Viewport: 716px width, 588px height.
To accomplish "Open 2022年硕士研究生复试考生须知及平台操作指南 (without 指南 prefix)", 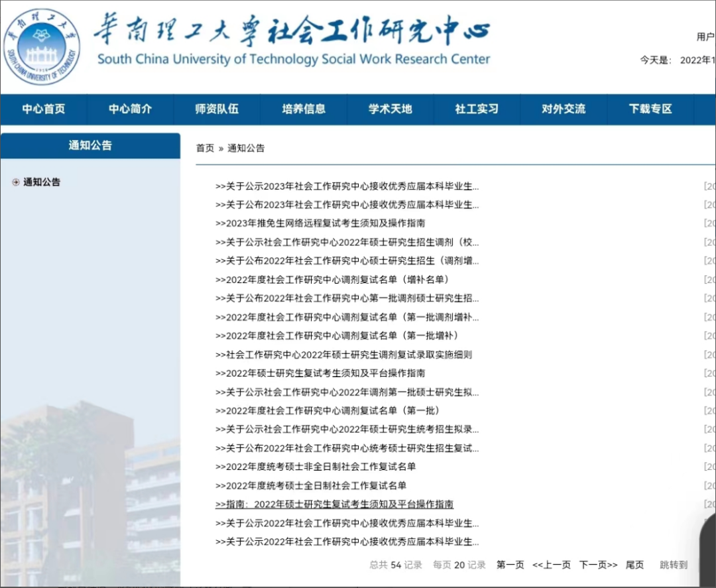I will 320,373.
